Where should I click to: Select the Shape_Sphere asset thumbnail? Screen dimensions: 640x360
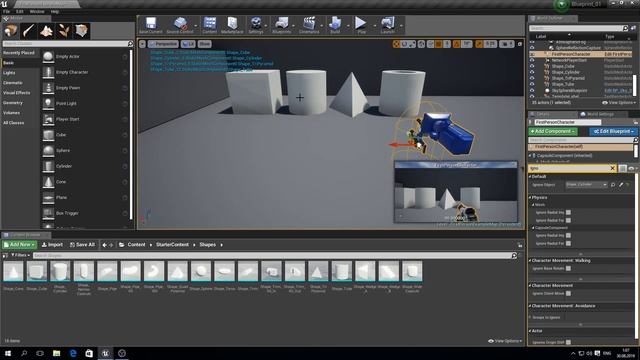click(x=201, y=271)
